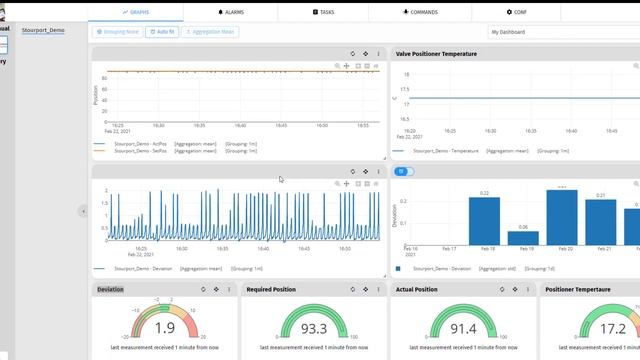640x360 pixels.
Task: Open the Actual Position panel kebab menu
Action: click(x=528, y=289)
